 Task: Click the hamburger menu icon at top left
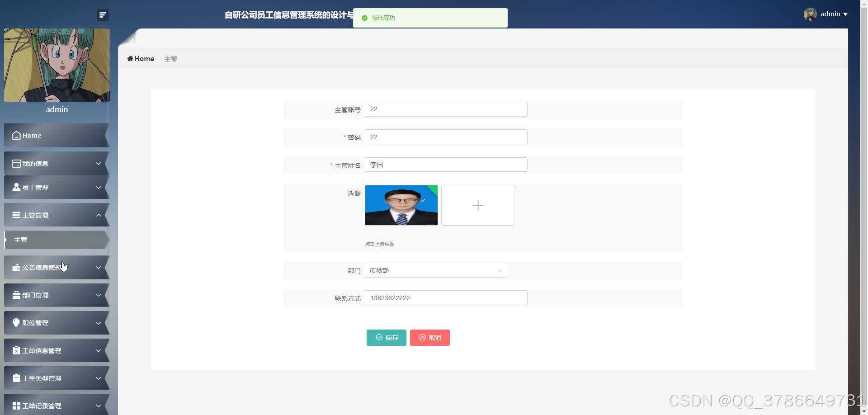103,15
